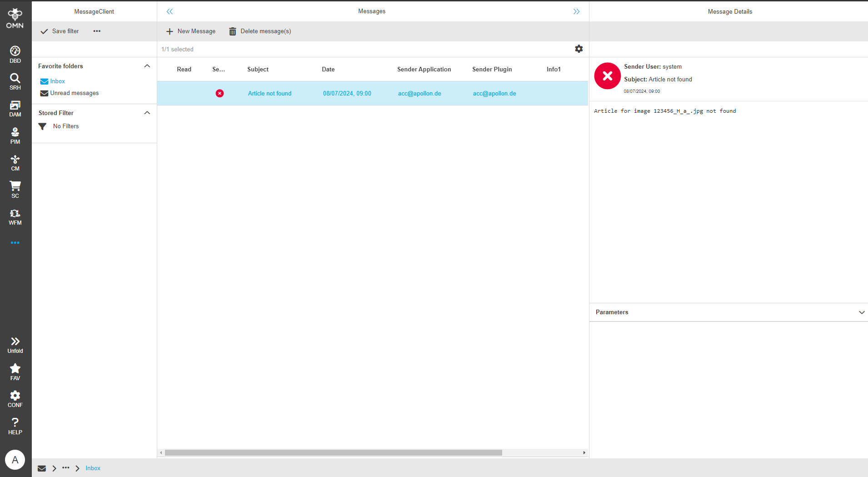Open the SC shopping cart module
Screen dimensions: 868x477
coord(15,190)
